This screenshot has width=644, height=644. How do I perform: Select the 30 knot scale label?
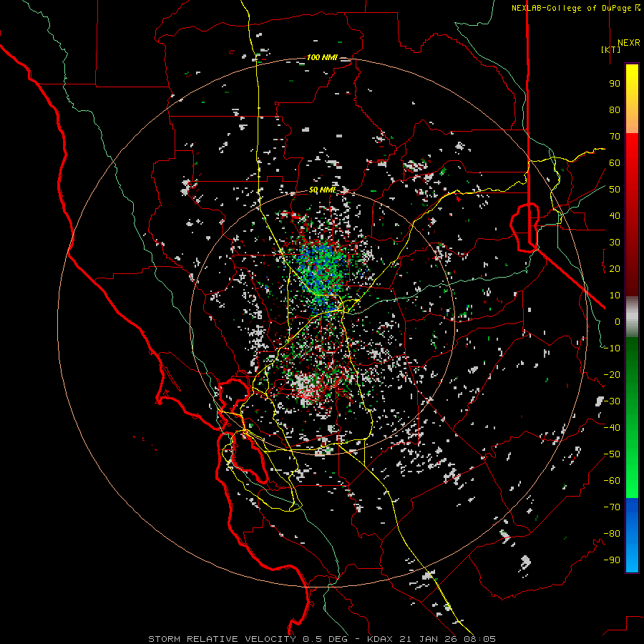pos(615,243)
